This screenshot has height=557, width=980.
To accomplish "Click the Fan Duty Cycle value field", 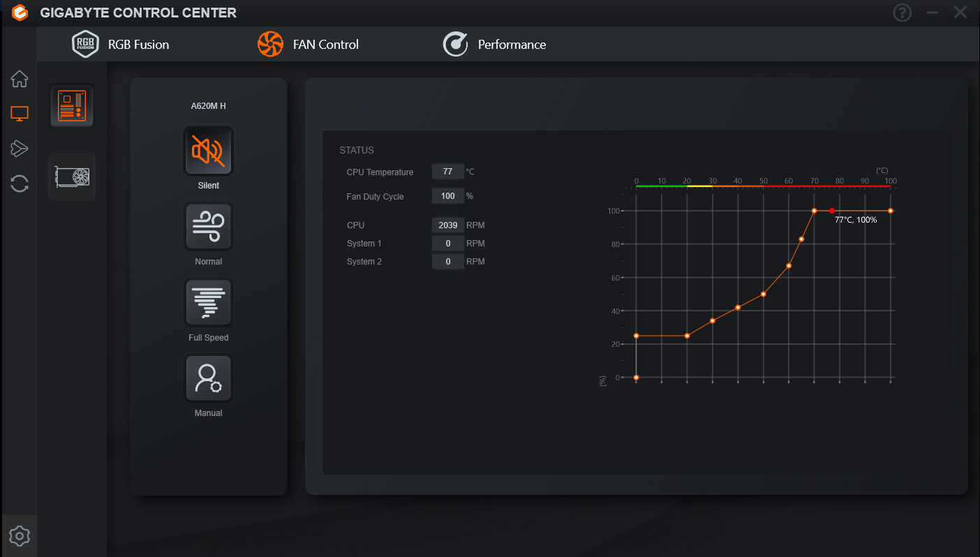I will (447, 196).
